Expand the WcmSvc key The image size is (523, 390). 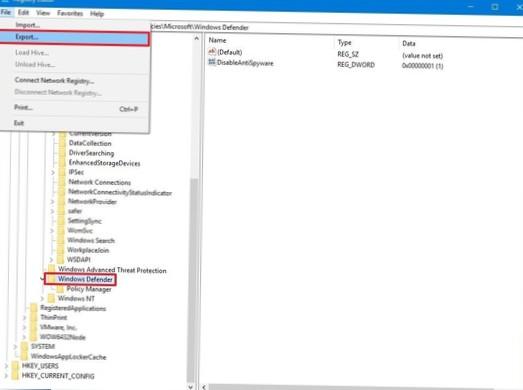(x=52, y=231)
